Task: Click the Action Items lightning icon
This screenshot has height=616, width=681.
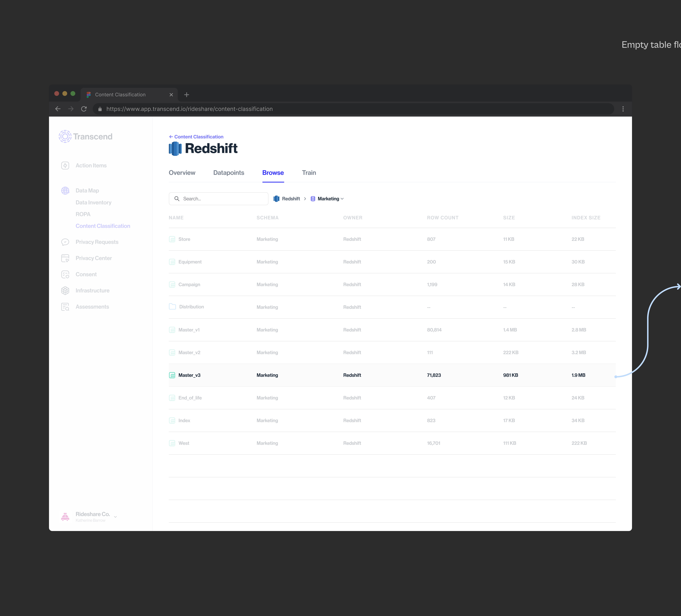Action: [65, 165]
